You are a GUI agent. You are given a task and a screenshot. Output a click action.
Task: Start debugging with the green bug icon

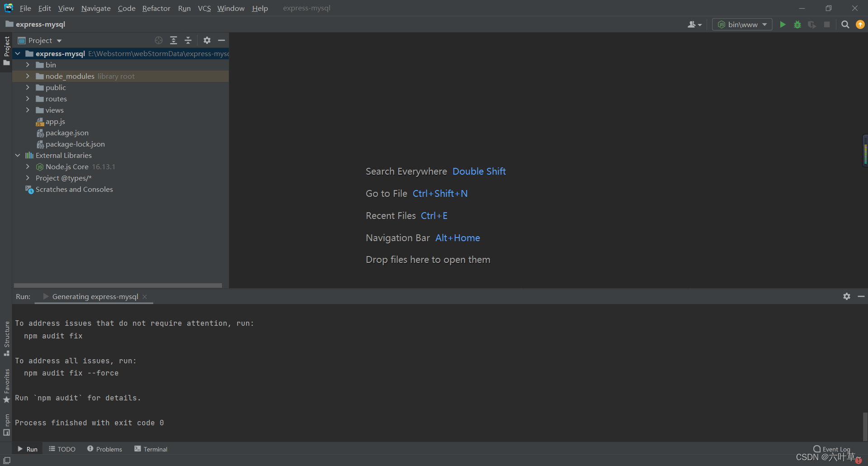[x=797, y=24]
